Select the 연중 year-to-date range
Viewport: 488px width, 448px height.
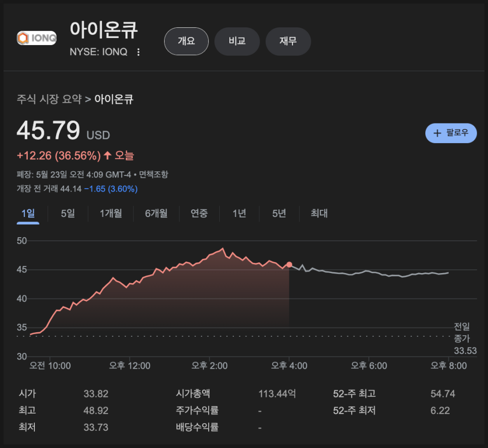pyautogui.click(x=199, y=214)
